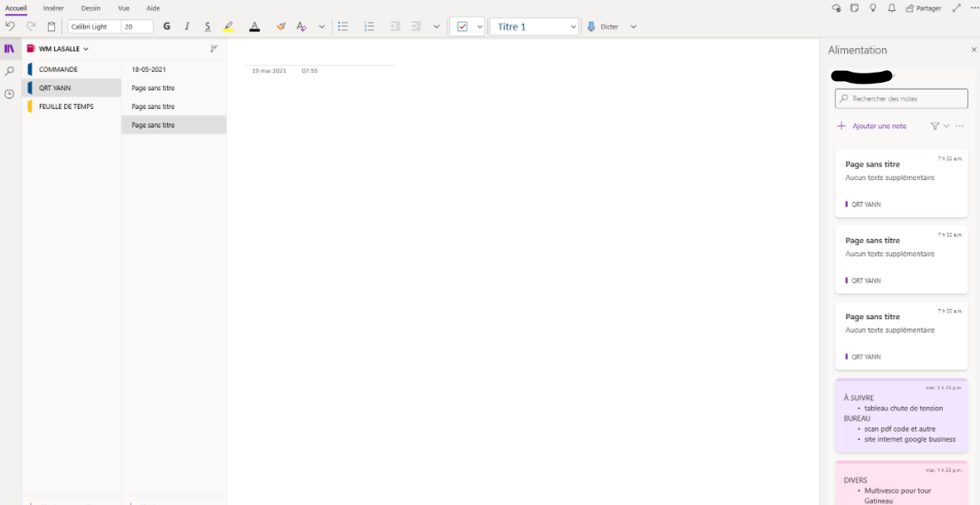This screenshot has height=505, width=980.
Task: Click the Alimentation panel heading
Action: 857,50
